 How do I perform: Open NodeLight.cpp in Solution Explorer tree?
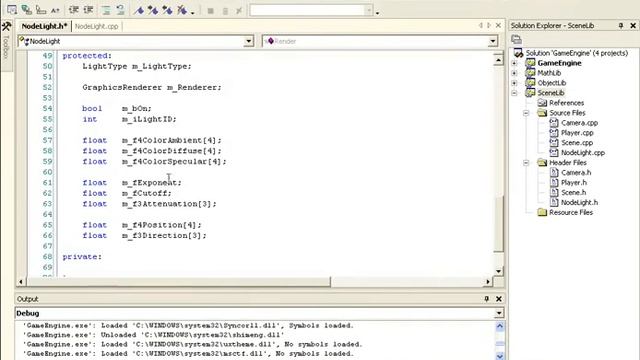coord(583,153)
